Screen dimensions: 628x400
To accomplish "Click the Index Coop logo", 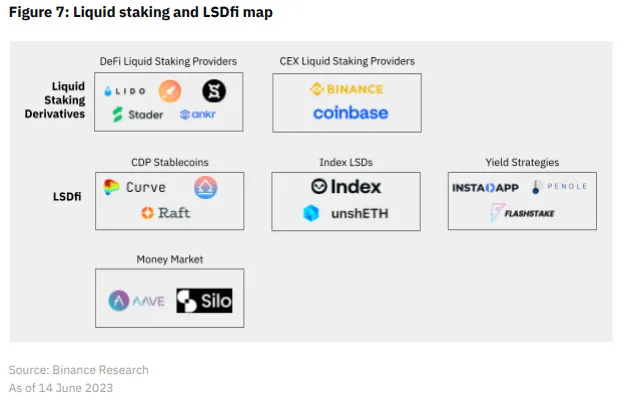I will pos(346,187).
